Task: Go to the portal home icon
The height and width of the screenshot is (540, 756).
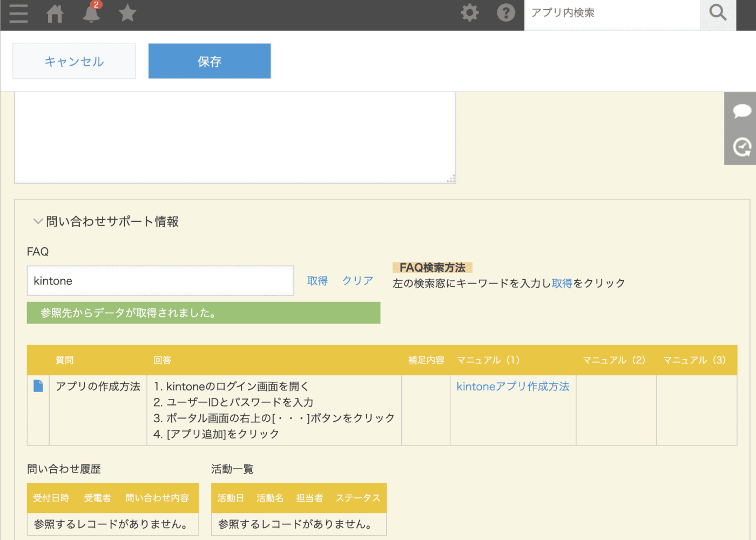Action: [55, 13]
